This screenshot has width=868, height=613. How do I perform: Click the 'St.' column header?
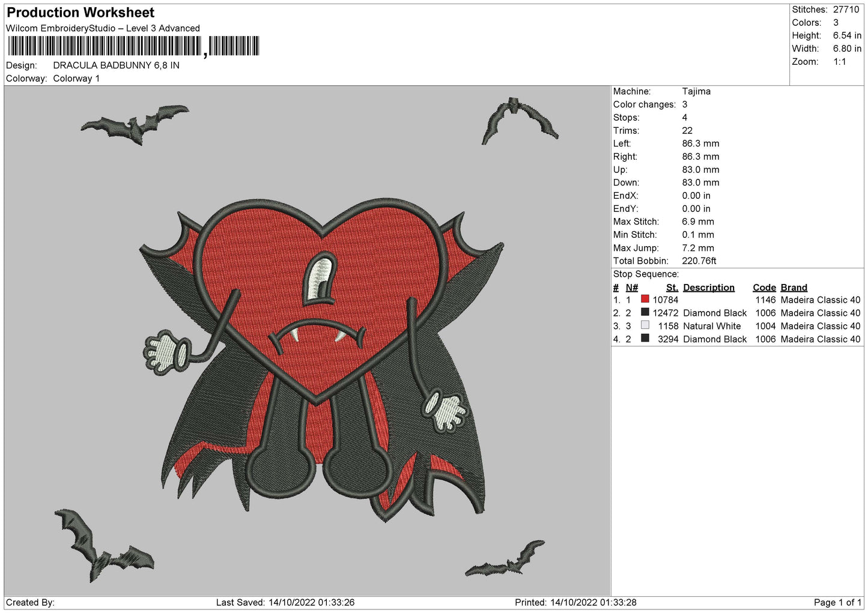coord(672,288)
